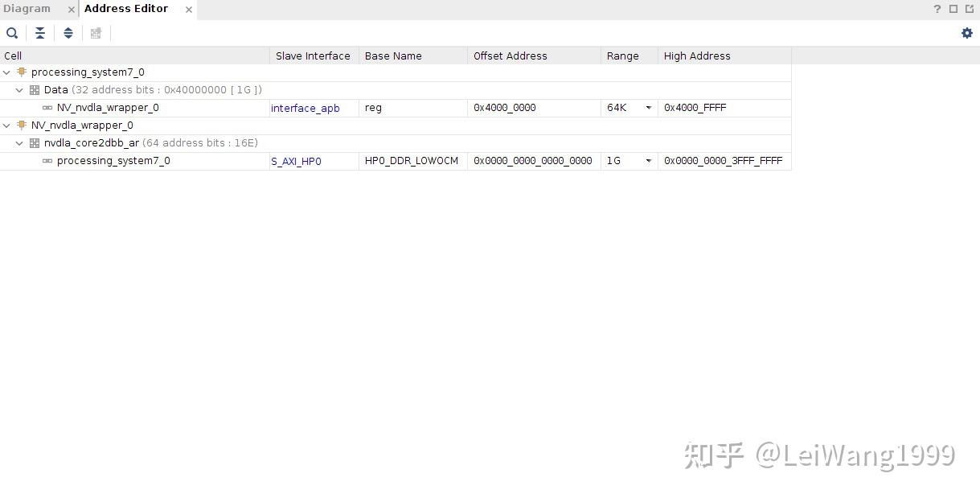Open Address Editor settings via gear icon

[x=966, y=33]
